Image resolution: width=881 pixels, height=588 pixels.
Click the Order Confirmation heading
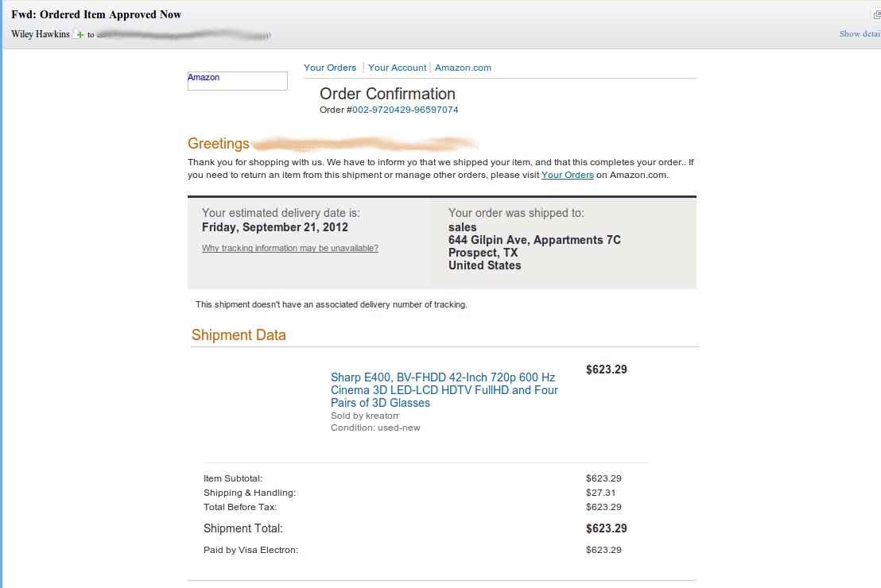coord(387,94)
